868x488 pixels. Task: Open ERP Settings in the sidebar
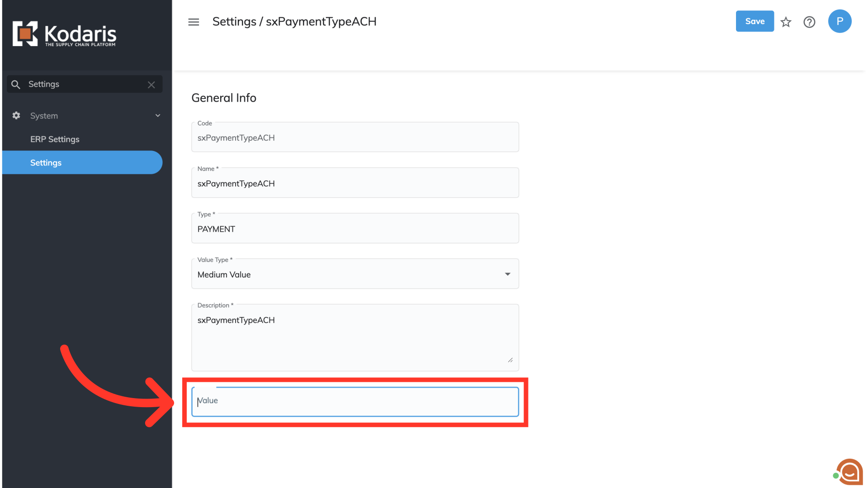pyautogui.click(x=55, y=139)
